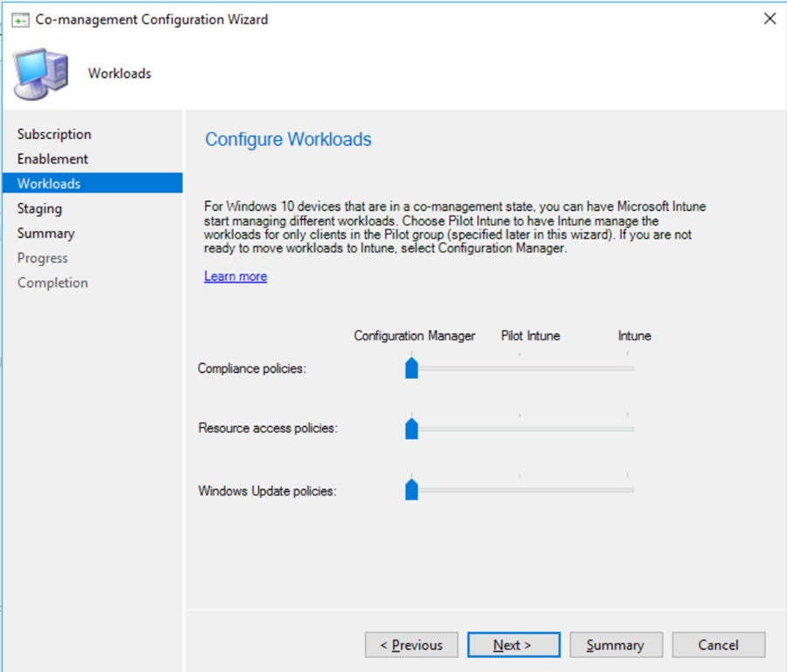Click the Resource access policies slider thumb
Viewport: 787px width, 672px height.
pos(411,429)
